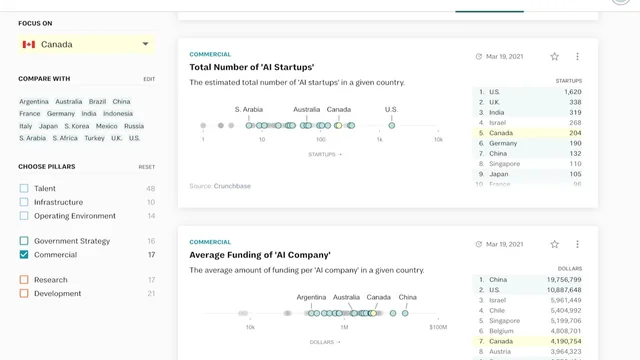Click the yellow Canada dot on startups chart
This screenshot has width=640, height=360.
[338, 126]
